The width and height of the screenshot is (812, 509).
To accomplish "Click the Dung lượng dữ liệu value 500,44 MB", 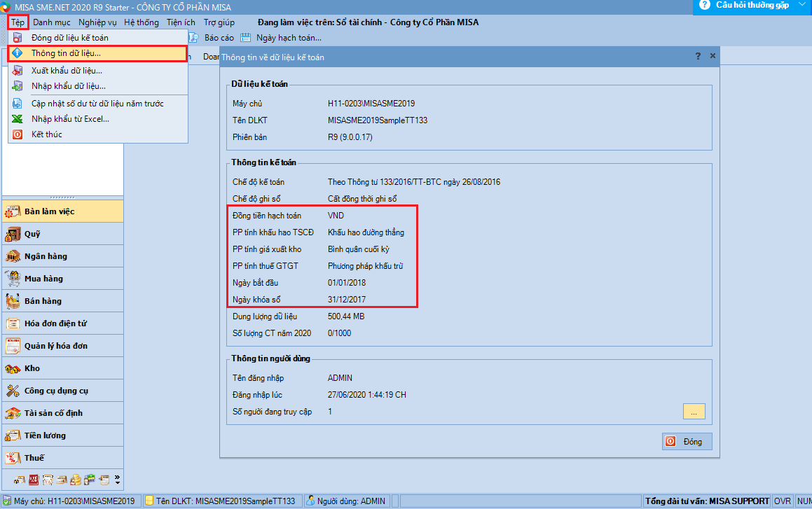I will coord(346,316).
